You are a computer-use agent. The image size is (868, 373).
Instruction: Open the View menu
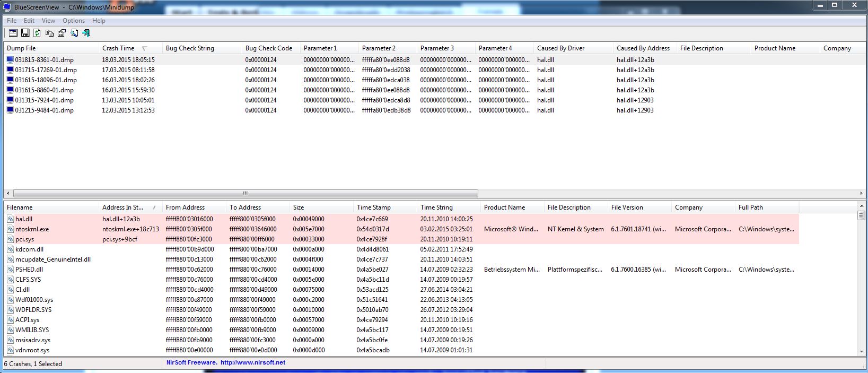click(48, 21)
